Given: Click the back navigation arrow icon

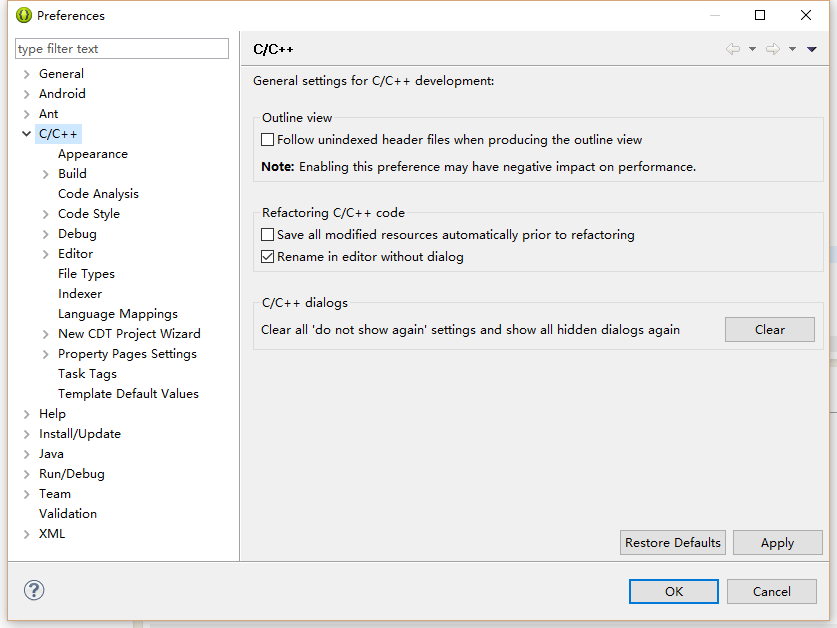Looking at the screenshot, I should [733, 49].
